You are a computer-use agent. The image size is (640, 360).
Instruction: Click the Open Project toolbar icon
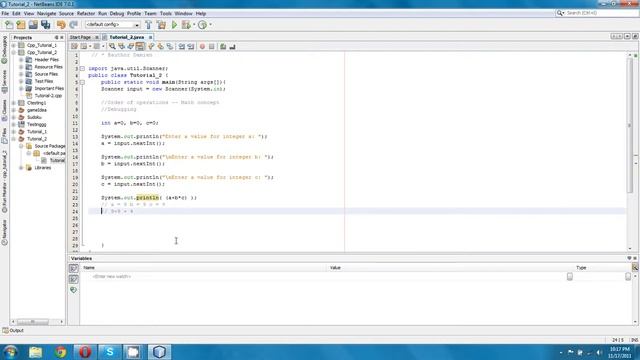pos(33,25)
